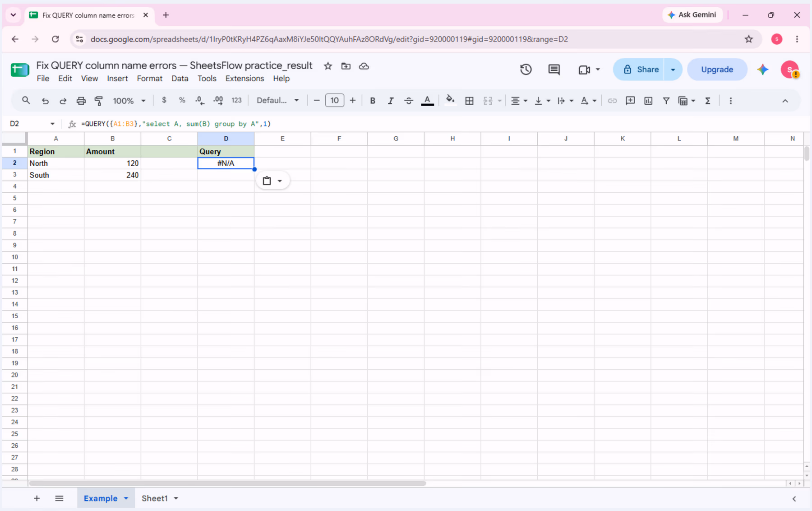812x511 pixels.
Task: Open the Name Box dropdown arrow
Action: (52, 124)
